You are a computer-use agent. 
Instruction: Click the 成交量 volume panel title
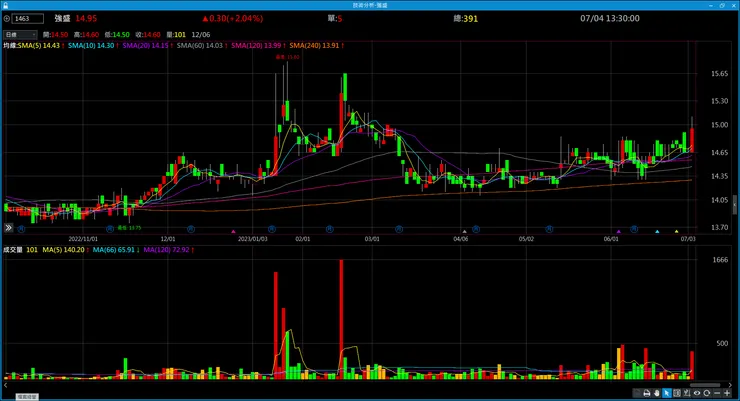coord(13,250)
